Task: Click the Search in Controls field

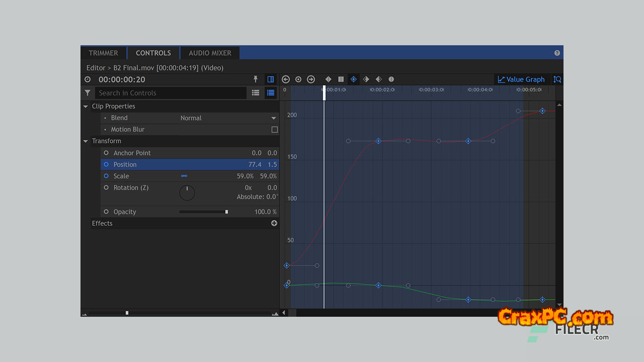Action: pos(171,93)
